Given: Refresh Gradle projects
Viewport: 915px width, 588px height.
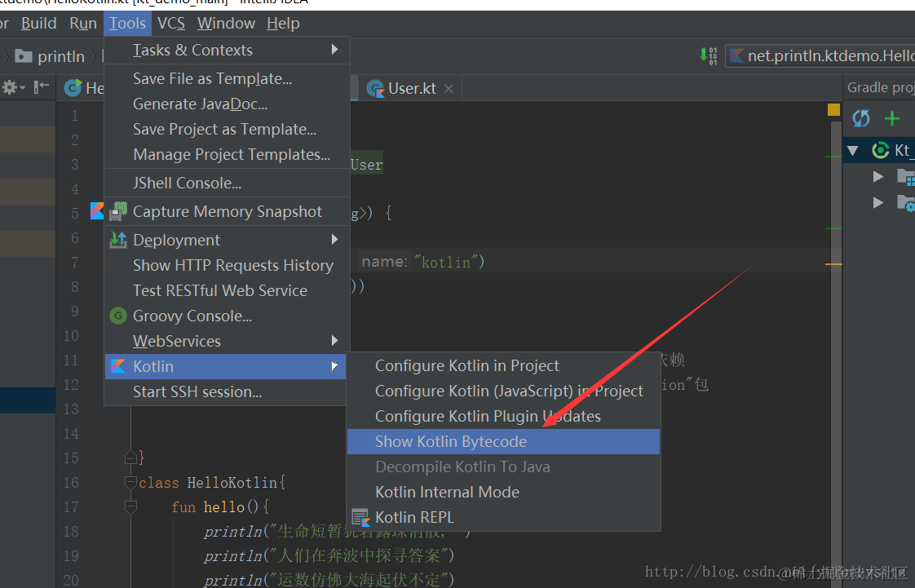Looking at the screenshot, I should (861, 118).
